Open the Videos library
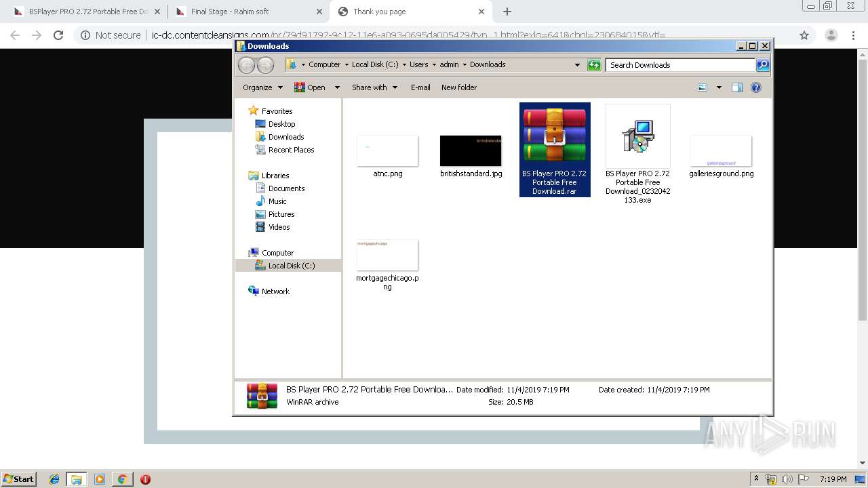Viewport: 868px width, 488px height. pos(279,227)
